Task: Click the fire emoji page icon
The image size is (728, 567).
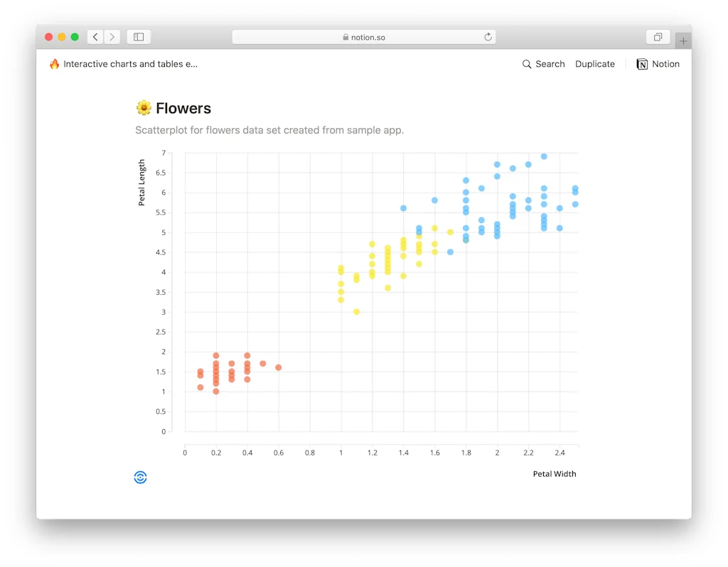Action: click(55, 64)
